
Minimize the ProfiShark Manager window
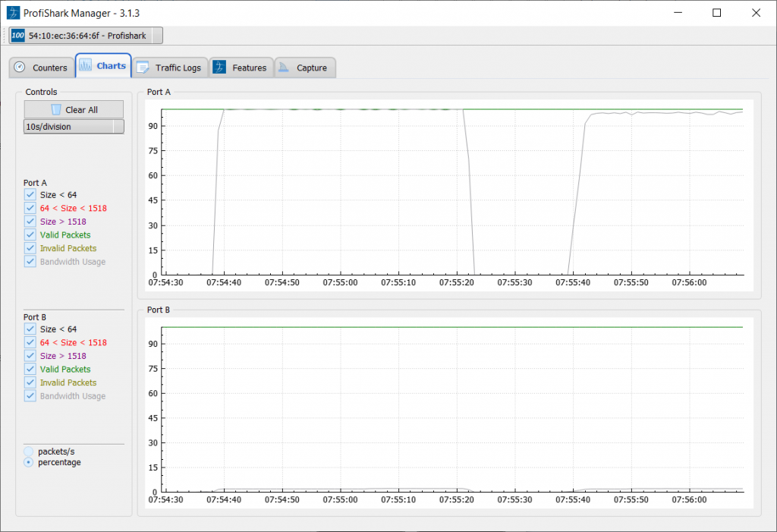pyautogui.click(x=678, y=12)
